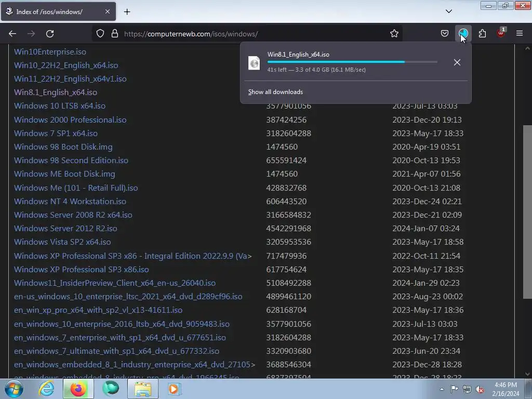532x399 pixels.
Task: Open the taskbar clock and date
Action: 506,389
